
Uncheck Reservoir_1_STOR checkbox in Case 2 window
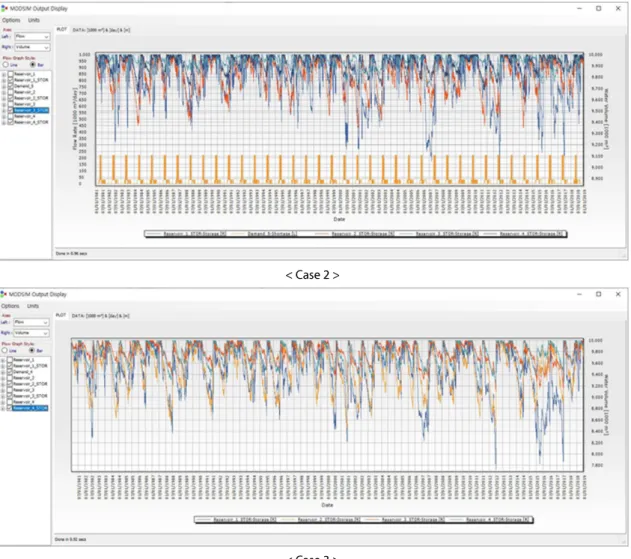pyautogui.click(x=10, y=80)
